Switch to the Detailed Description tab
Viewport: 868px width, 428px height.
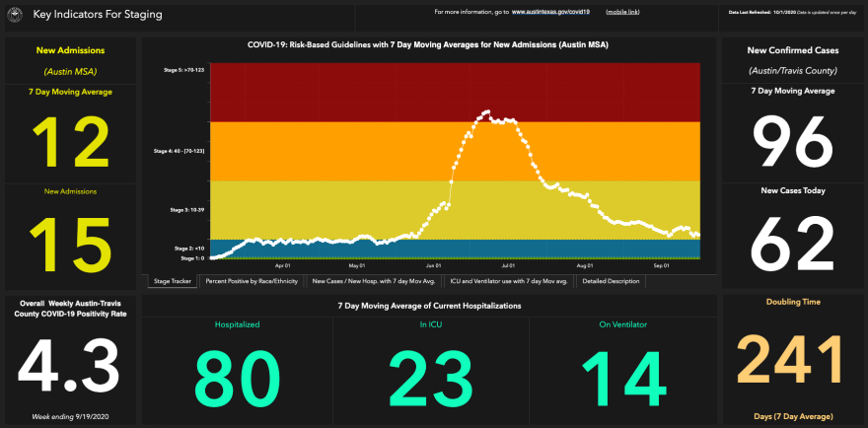coord(610,281)
